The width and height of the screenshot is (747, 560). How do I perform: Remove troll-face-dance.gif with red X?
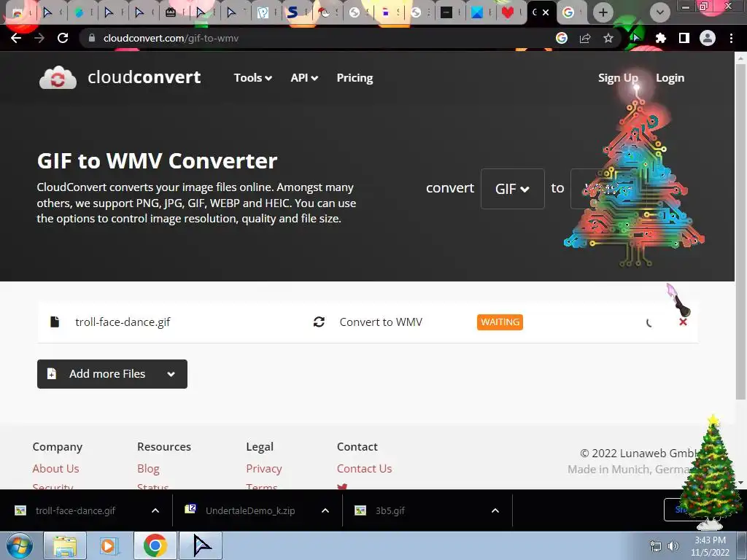point(683,322)
